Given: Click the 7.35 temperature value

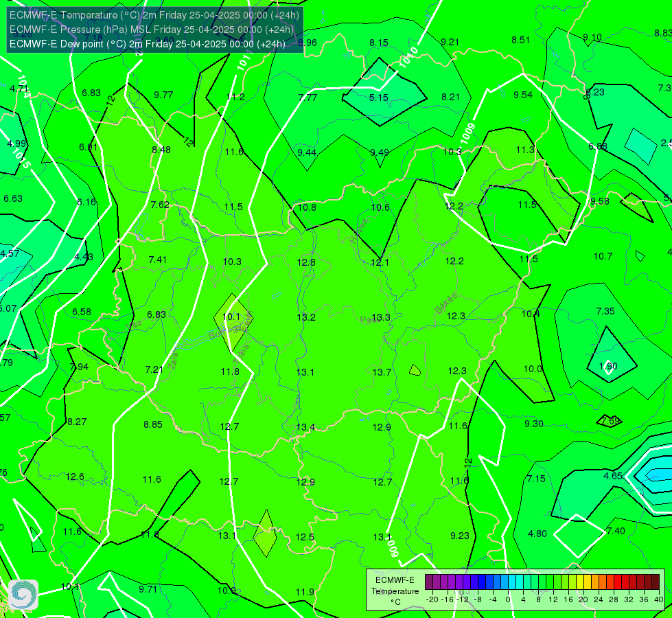Looking at the screenshot, I should tap(605, 311).
